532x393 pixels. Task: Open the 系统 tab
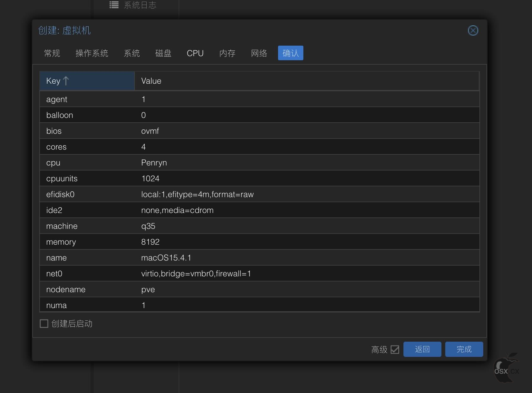tap(132, 53)
